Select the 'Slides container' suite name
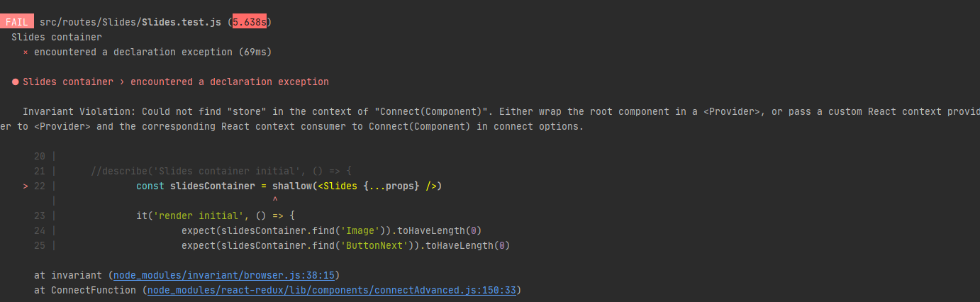Screen dimensions: 980x302 click(57, 37)
